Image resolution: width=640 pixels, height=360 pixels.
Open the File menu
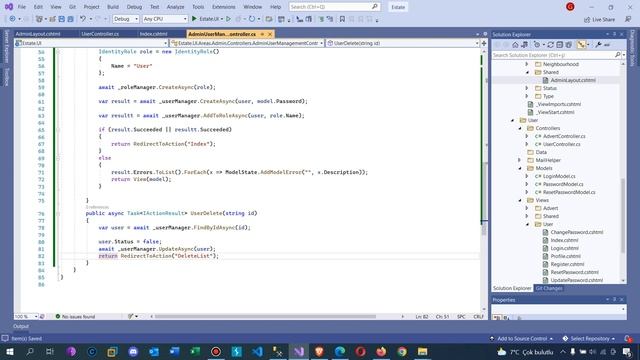[x=22, y=7]
